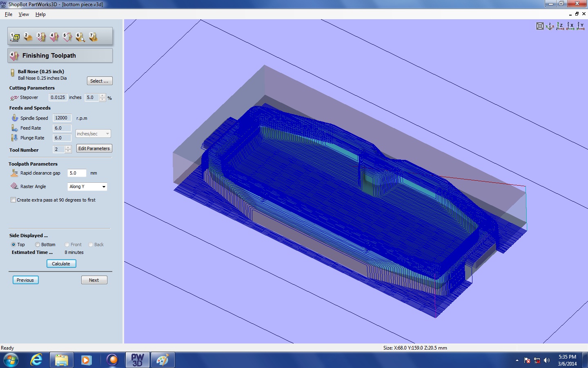Open step 6 preview toolpaths icon
Image resolution: width=588 pixels, height=368 pixels.
coord(80,37)
